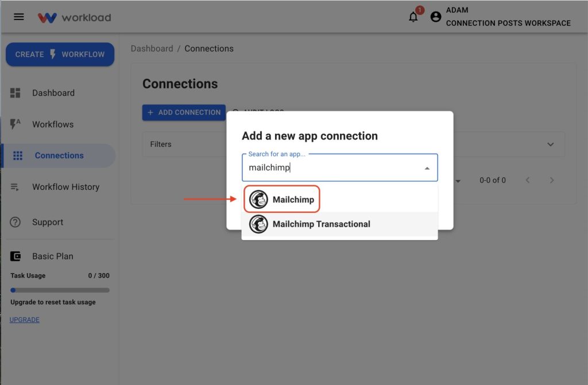
Task: Select Connections in the sidebar
Action: tap(59, 155)
